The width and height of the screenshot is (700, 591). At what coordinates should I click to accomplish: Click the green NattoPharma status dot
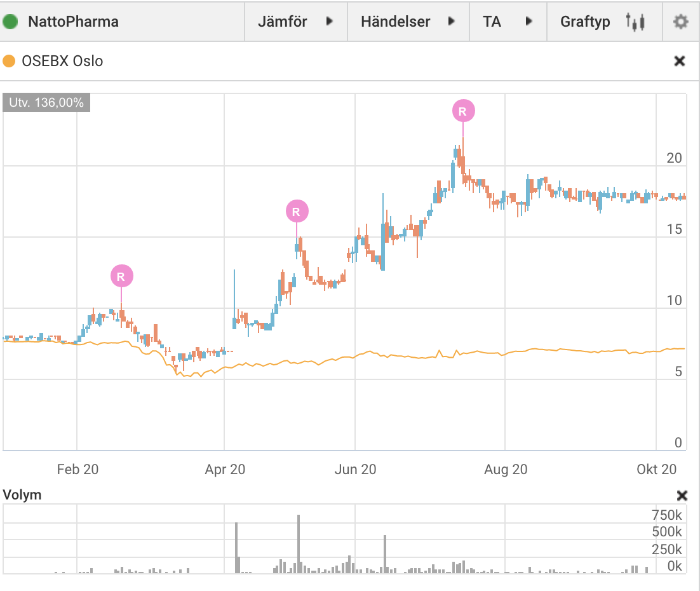tap(10, 22)
